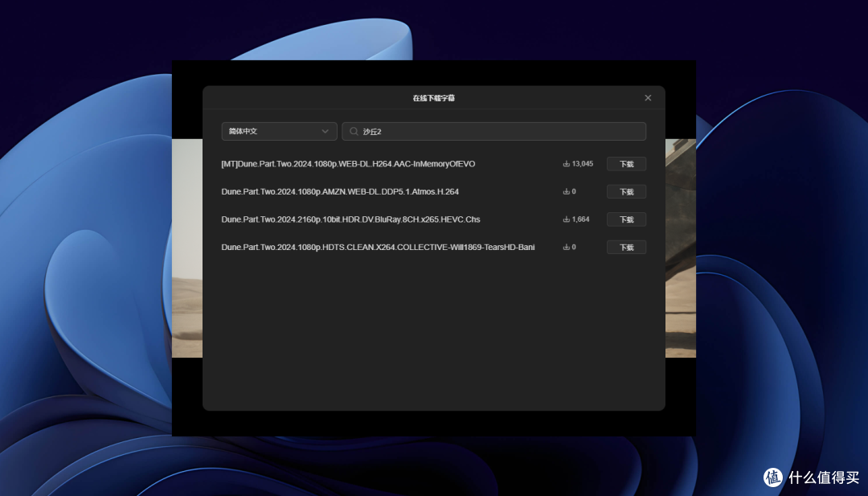Click the 在线下载字幕 dialog title
Screen dimensions: 868x496
(433, 98)
